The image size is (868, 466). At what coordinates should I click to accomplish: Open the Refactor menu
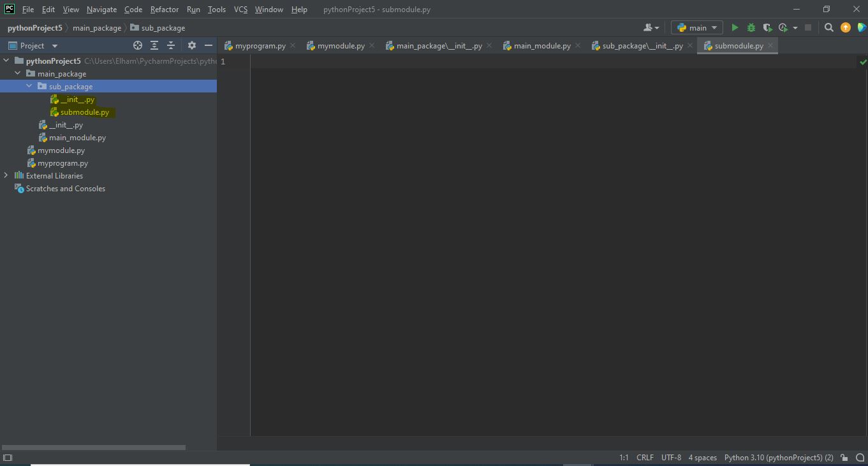coord(164,10)
